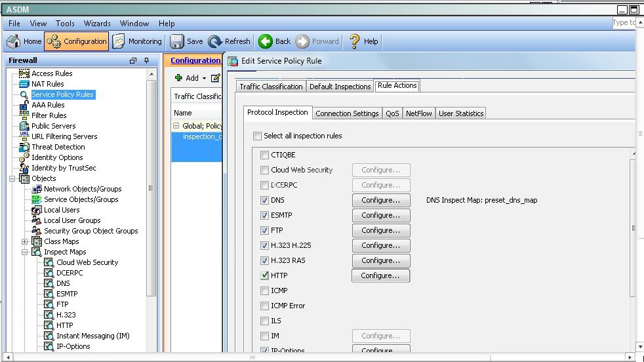Click Configure button for FTP
The width and height of the screenshot is (644, 362).
(381, 231)
